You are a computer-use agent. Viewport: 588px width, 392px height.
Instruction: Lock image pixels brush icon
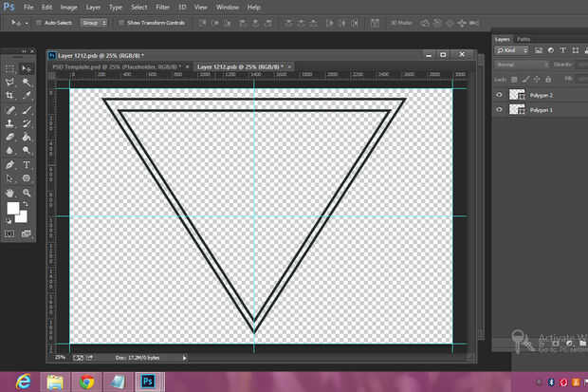point(525,79)
